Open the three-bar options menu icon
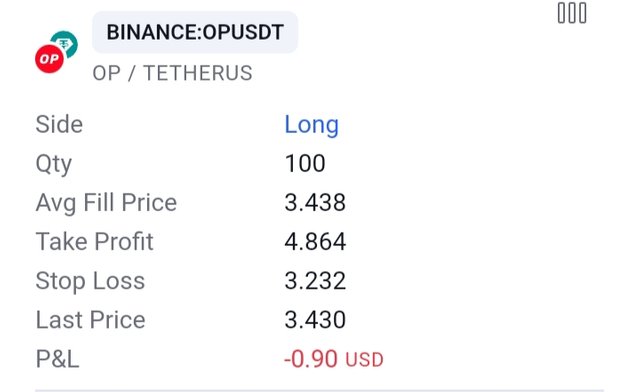Screen dimensions: 640x392 click(572, 13)
